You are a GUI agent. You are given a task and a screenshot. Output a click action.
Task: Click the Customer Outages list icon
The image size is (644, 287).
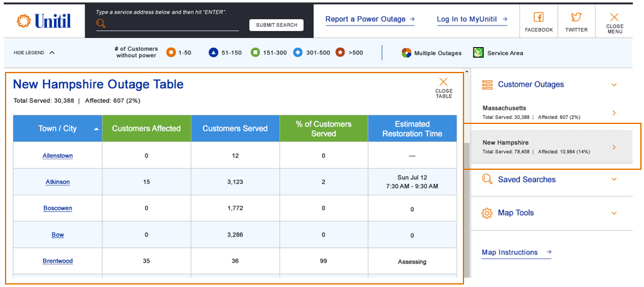tap(487, 84)
